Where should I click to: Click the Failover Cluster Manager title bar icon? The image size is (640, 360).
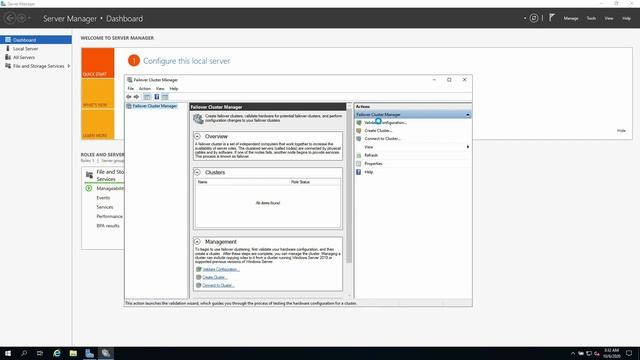[129, 80]
